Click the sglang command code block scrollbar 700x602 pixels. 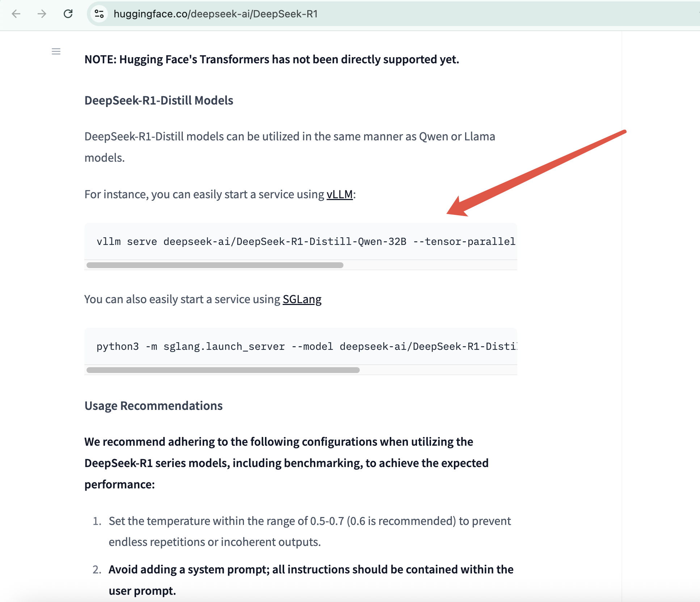coord(223,370)
